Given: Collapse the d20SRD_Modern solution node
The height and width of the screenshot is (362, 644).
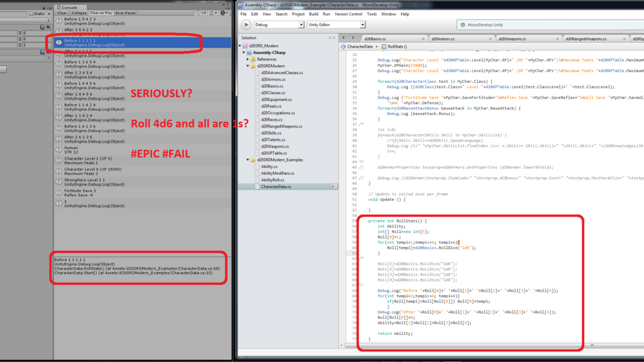Looking at the screenshot, I should tap(240, 46).
